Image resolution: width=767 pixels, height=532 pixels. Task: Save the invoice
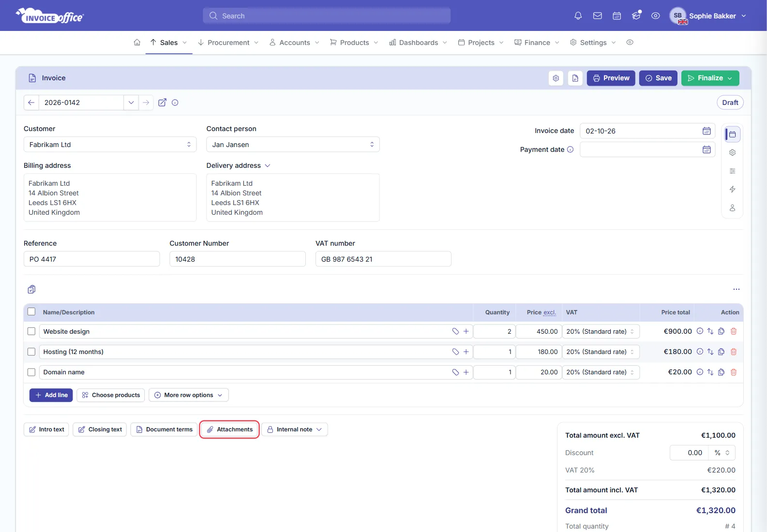pos(658,78)
